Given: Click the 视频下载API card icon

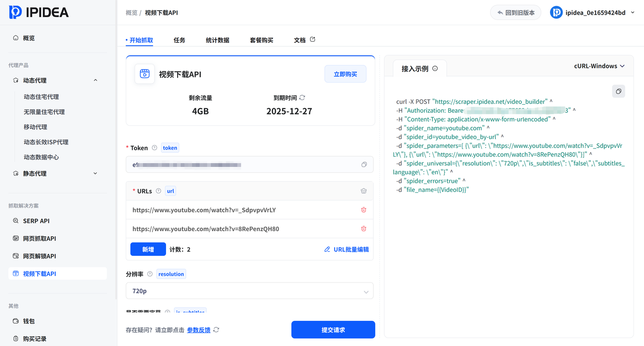Looking at the screenshot, I should (x=145, y=74).
